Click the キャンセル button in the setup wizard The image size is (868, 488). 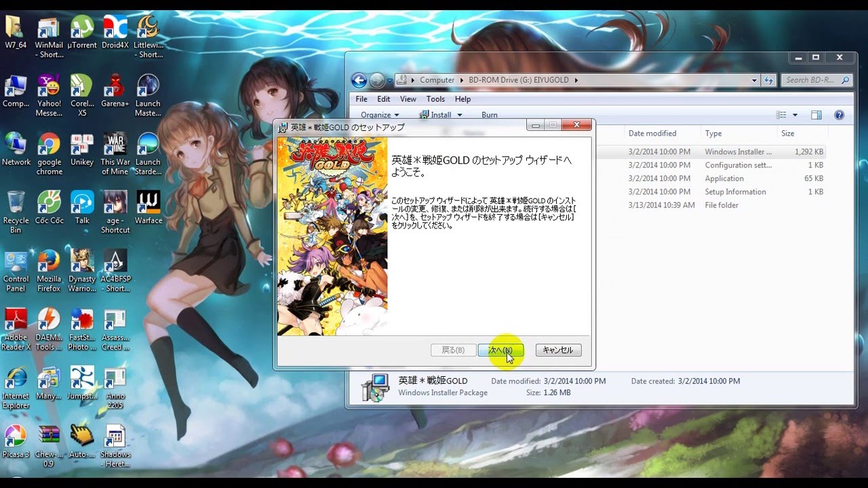tap(558, 350)
